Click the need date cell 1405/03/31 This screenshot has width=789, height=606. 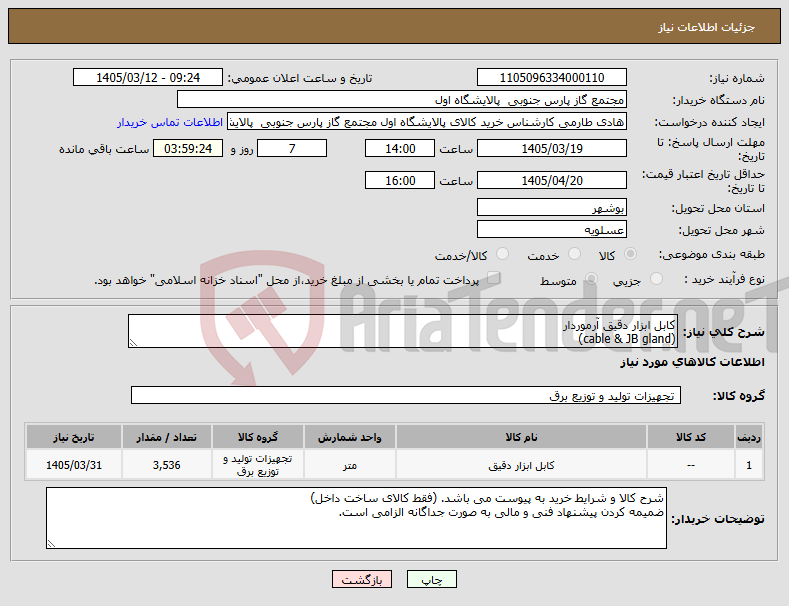point(73,465)
